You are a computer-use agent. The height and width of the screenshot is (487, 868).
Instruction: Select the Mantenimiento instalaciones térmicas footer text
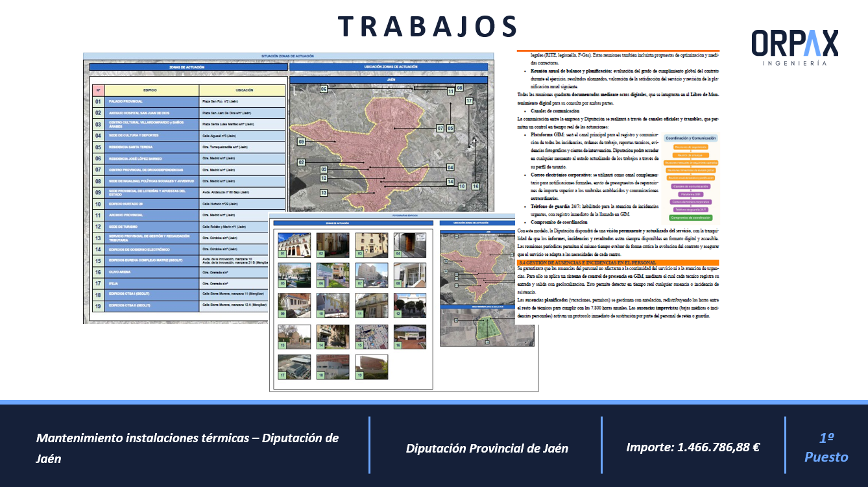click(x=187, y=448)
